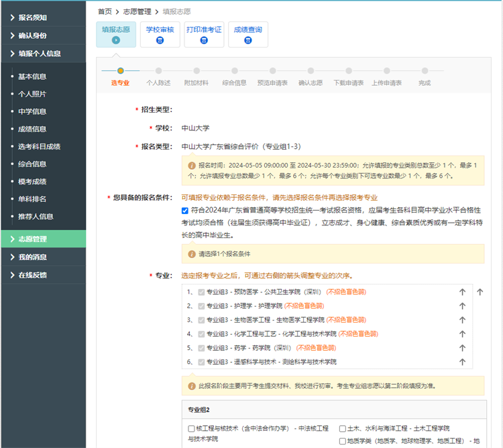This screenshot has width=503, height=448.
Task: Click the 专业组2 group header
Action: click(x=334, y=410)
